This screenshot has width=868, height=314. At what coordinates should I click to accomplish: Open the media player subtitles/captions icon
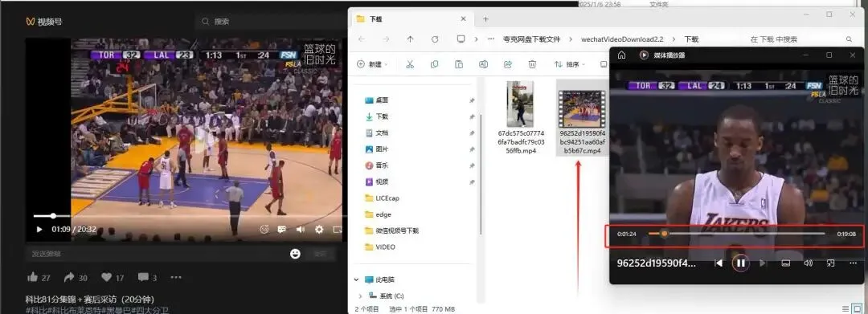tap(785, 263)
